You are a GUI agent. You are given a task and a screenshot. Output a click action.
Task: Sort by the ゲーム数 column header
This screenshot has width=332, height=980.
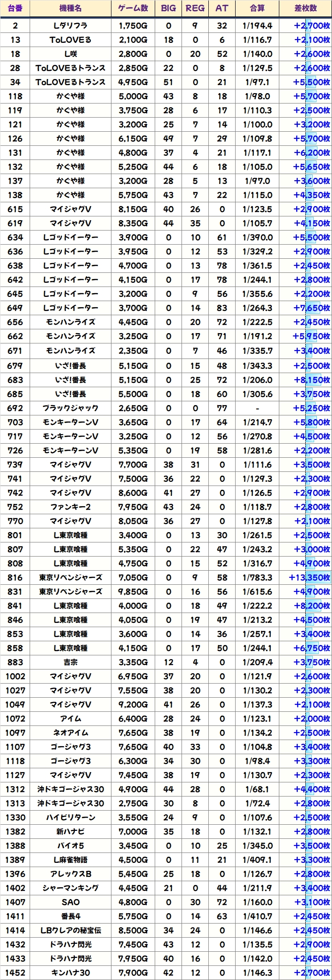coord(133,8)
